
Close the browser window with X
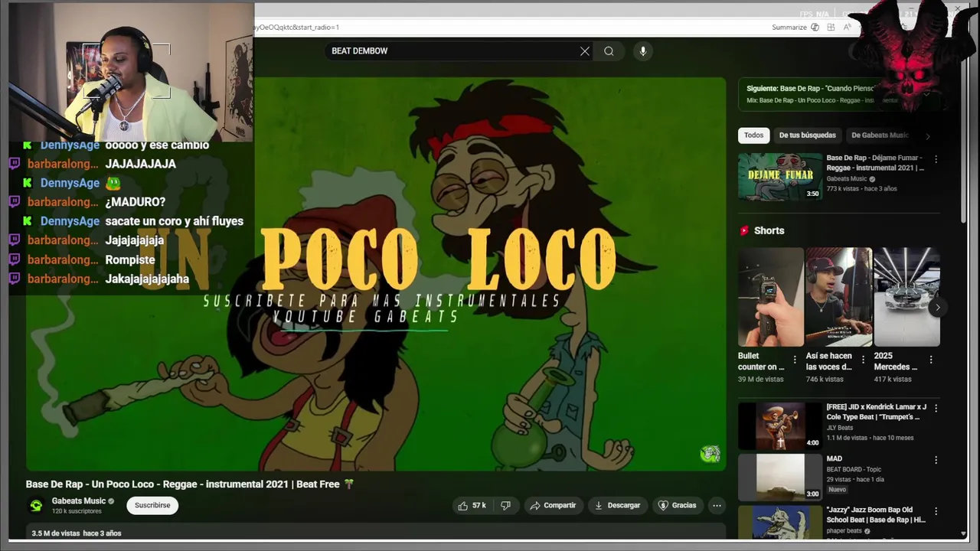(957, 9)
